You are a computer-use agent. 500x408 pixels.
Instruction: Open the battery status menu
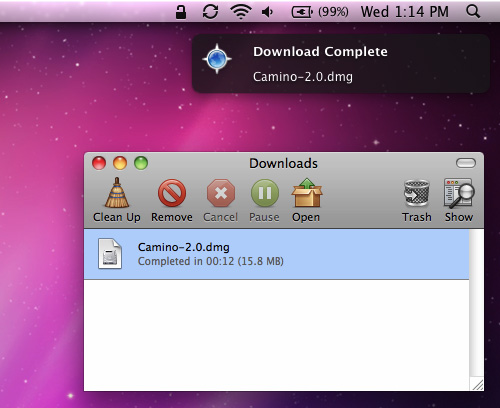pyautogui.click(x=320, y=12)
